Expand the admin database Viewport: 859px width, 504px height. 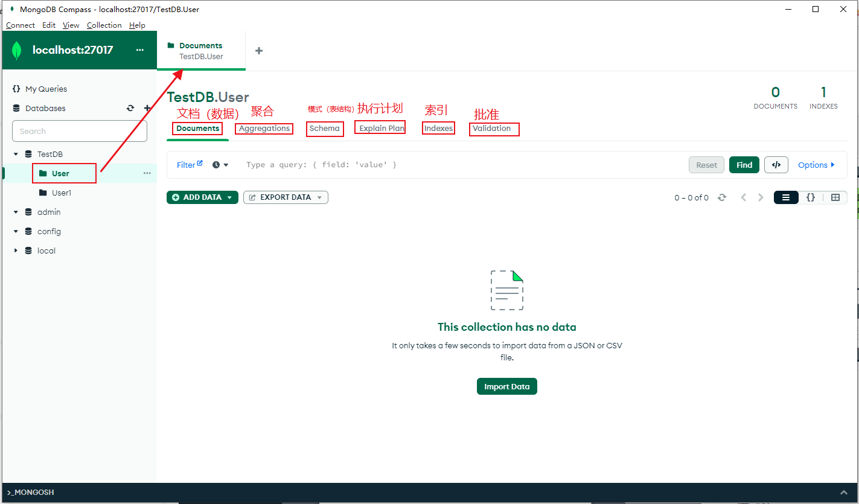pos(16,212)
